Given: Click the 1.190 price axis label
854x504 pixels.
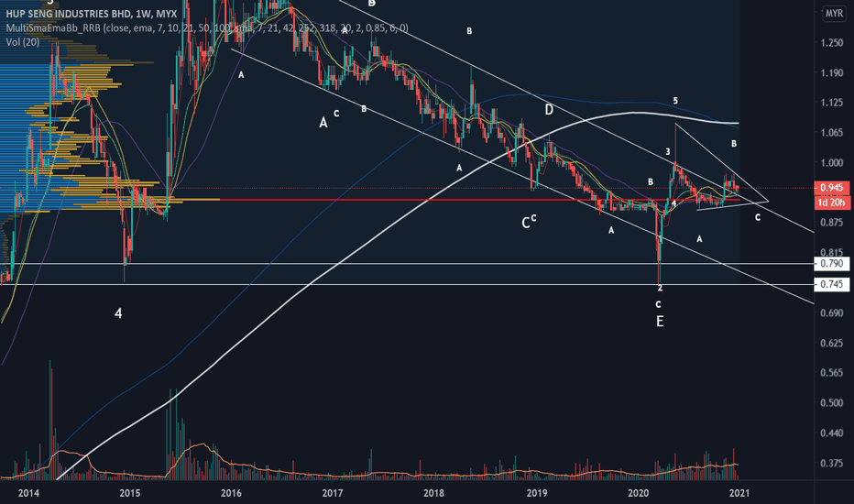Looking at the screenshot, I should click(832, 73).
